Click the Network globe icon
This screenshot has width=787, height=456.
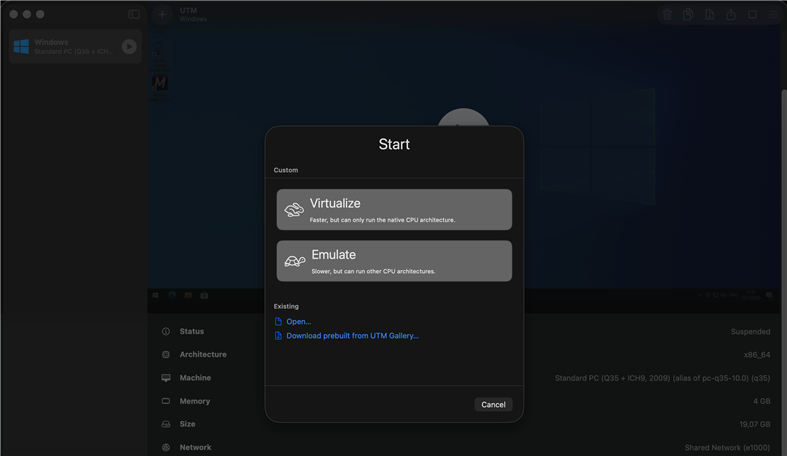[x=166, y=447]
